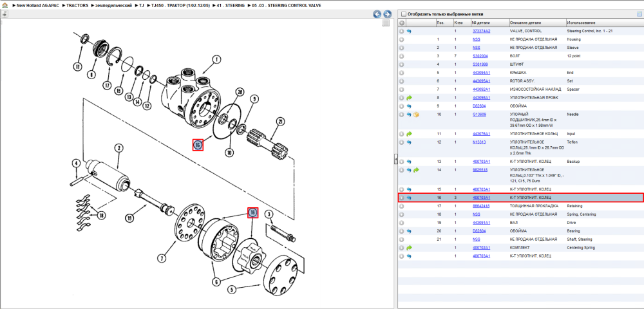Click blue arrow icon in position 12 row
This screenshot has width=644, height=309.
pos(409,142)
